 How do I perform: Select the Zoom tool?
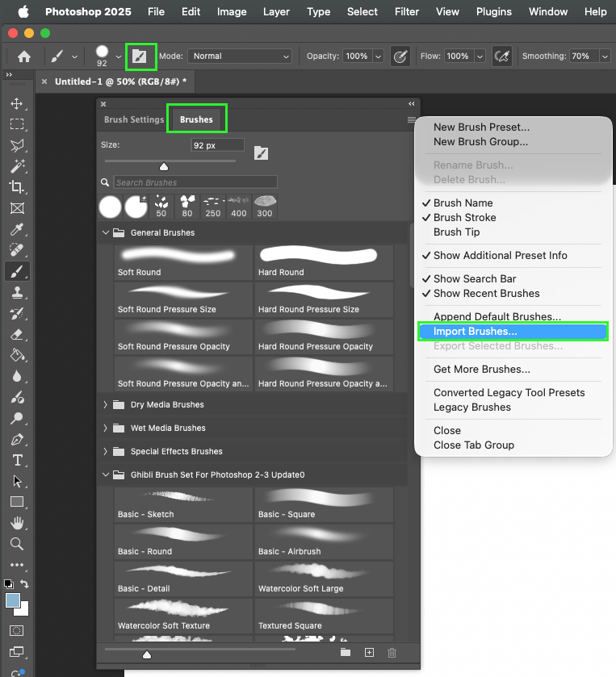(17, 544)
